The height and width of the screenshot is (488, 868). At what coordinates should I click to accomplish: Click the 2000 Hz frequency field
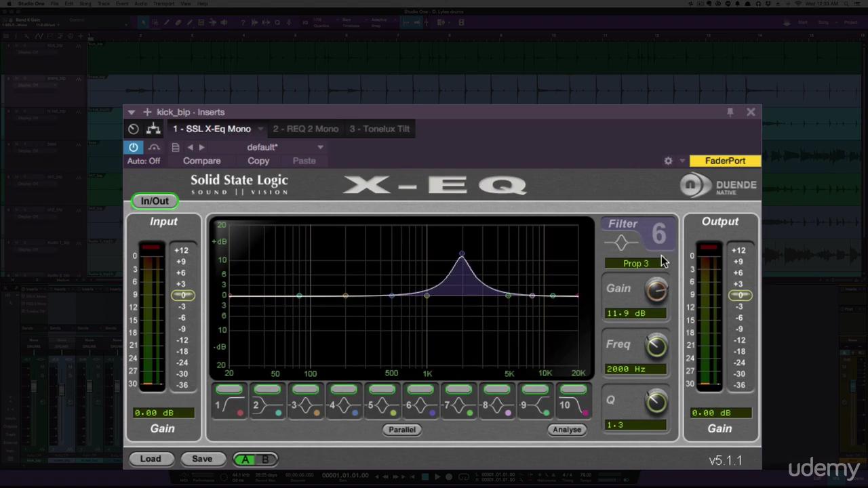coord(635,369)
